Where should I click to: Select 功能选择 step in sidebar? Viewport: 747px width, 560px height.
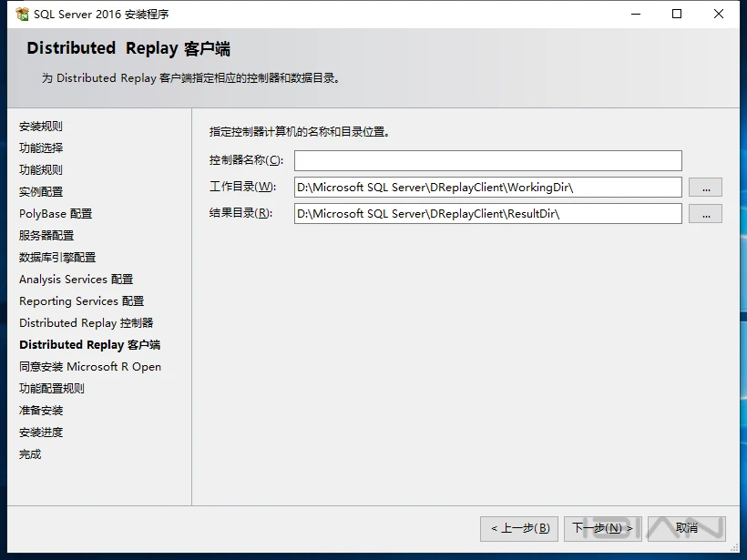(41, 148)
